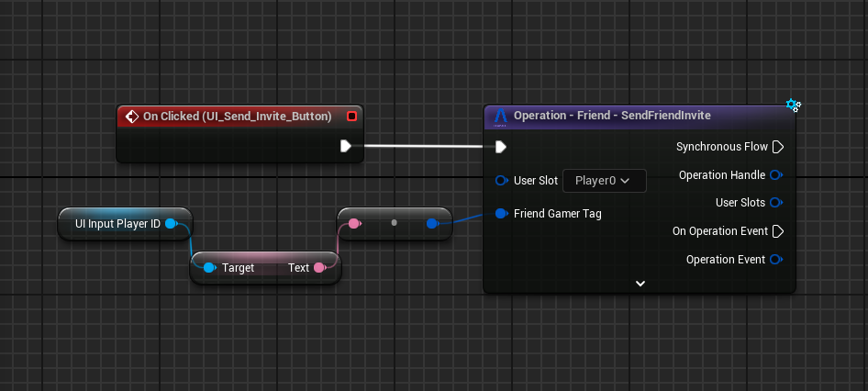
Task: Click the User Slot input pin
Action: pos(501,181)
